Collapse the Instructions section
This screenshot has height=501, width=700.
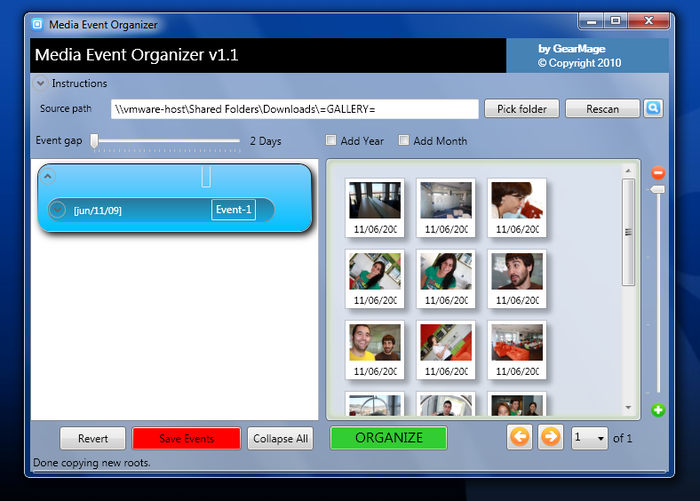pyautogui.click(x=41, y=84)
